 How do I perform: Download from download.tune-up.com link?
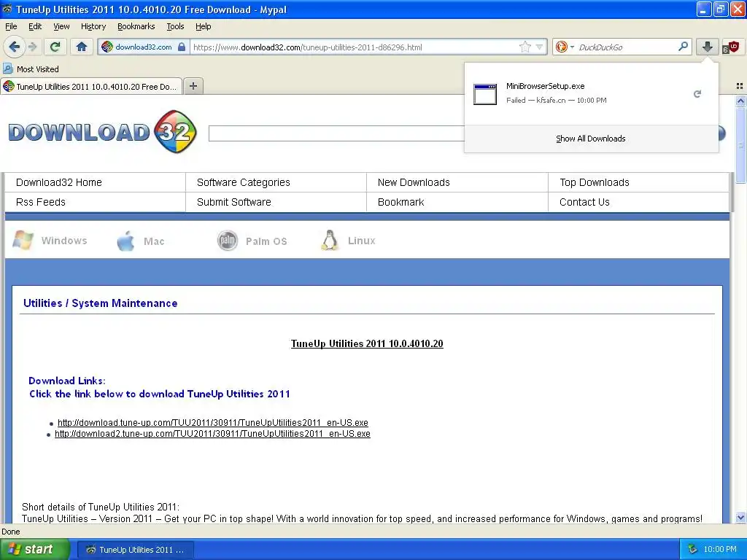tap(212, 422)
